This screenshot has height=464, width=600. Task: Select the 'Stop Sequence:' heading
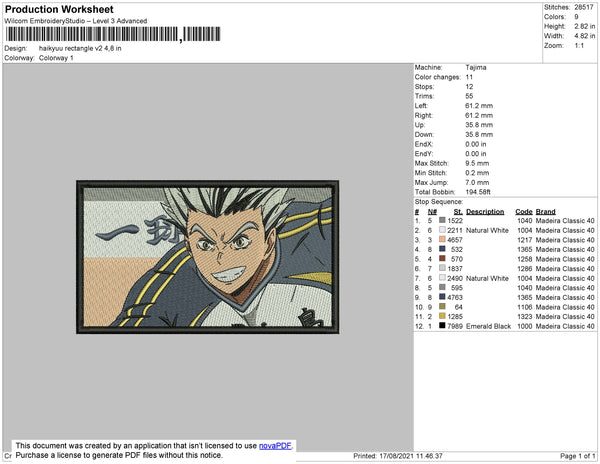point(439,202)
